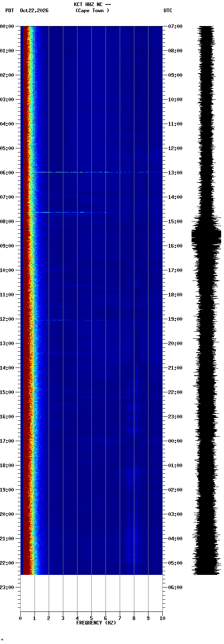The width and height of the screenshot is (224, 644).
Task: Click the frequency axis tick '10'
Action: (162, 618)
